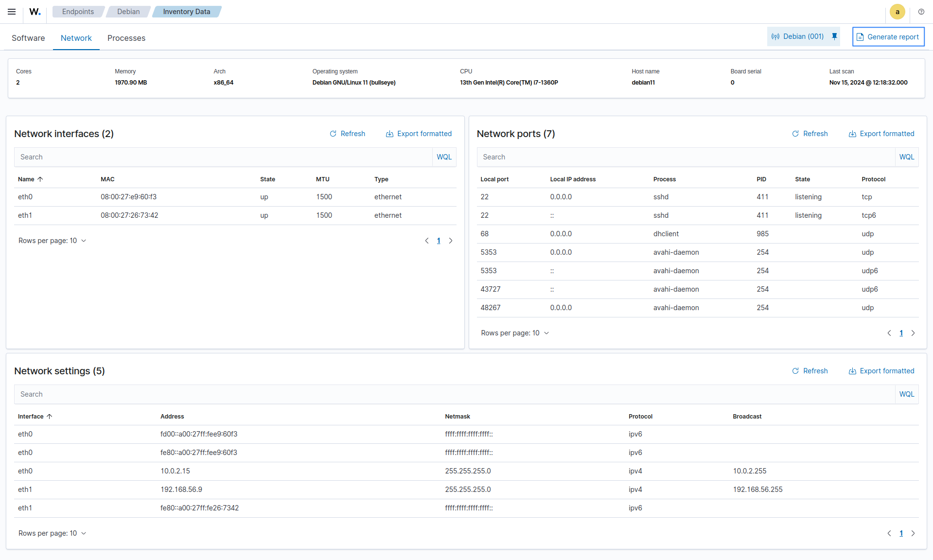This screenshot has width=933, height=560.
Task: Switch to the Software tab
Action: coord(28,38)
